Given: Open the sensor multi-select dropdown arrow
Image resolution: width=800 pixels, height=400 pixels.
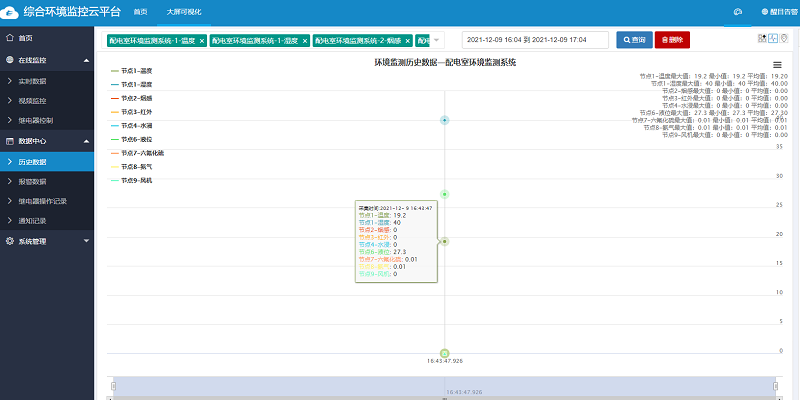Looking at the screenshot, I should point(437,40).
